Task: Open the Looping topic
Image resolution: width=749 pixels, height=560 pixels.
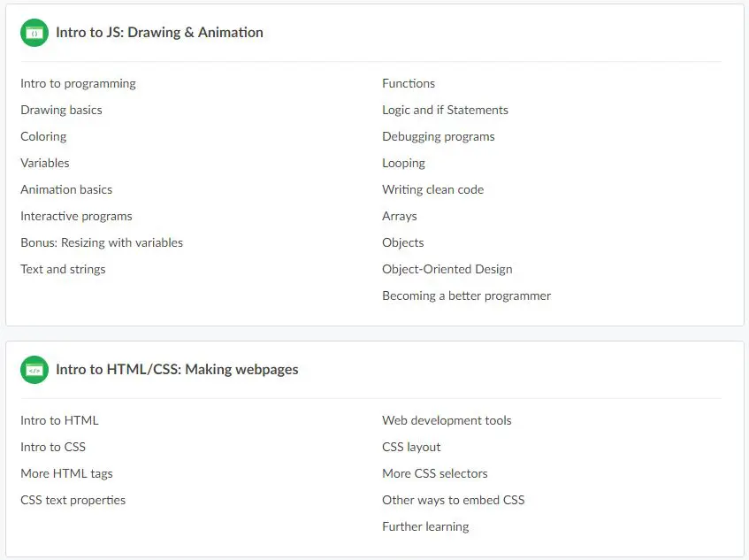Action: [x=403, y=164]
